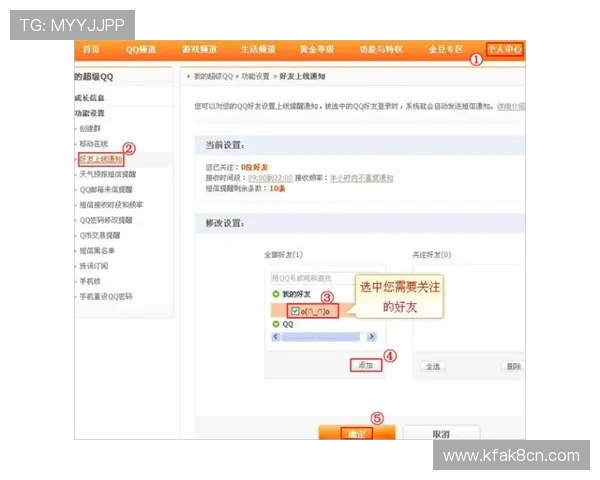Screen dimensions: 600x480
Task: Click the friend list scroll right arrow
Action: pyautogui.click(x=371, y=337)
